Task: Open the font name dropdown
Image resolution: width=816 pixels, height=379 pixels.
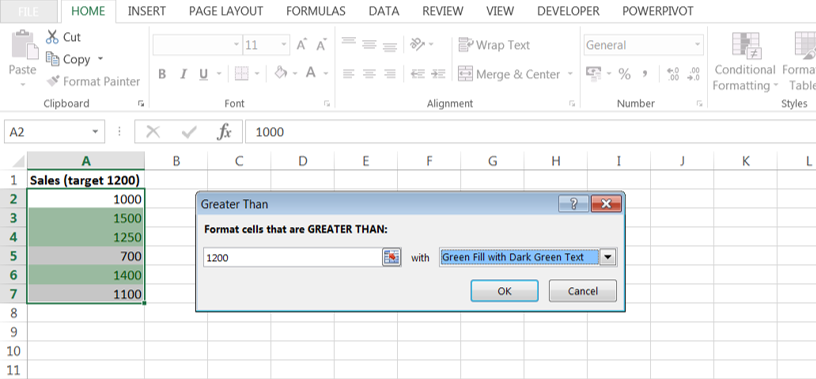Action: tap(236, 45)
